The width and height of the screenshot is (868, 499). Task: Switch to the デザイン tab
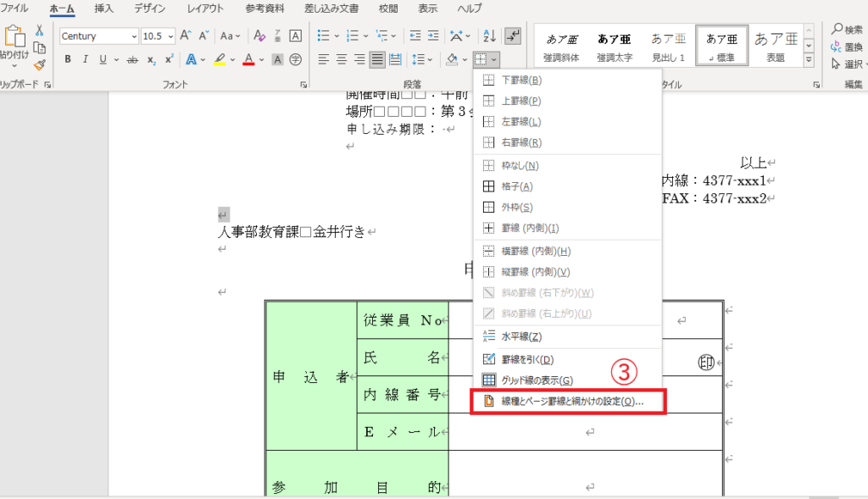[149, 8]
